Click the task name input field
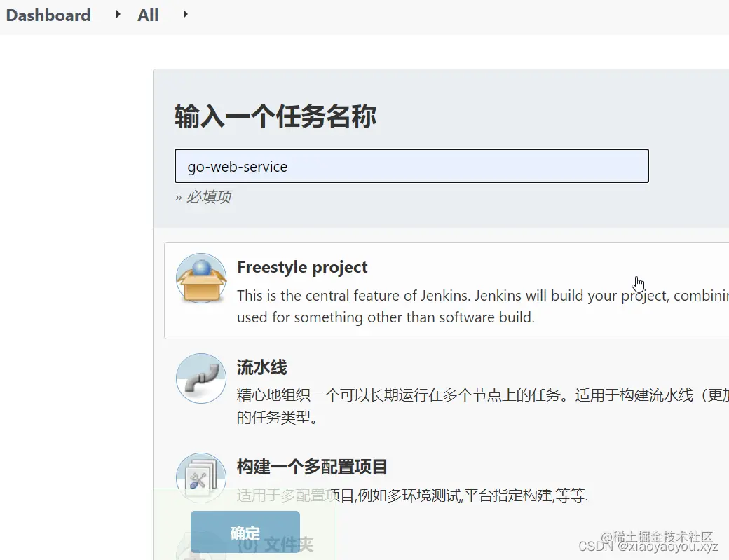Screen dimensions: 729x560 [x=411, y=166]
